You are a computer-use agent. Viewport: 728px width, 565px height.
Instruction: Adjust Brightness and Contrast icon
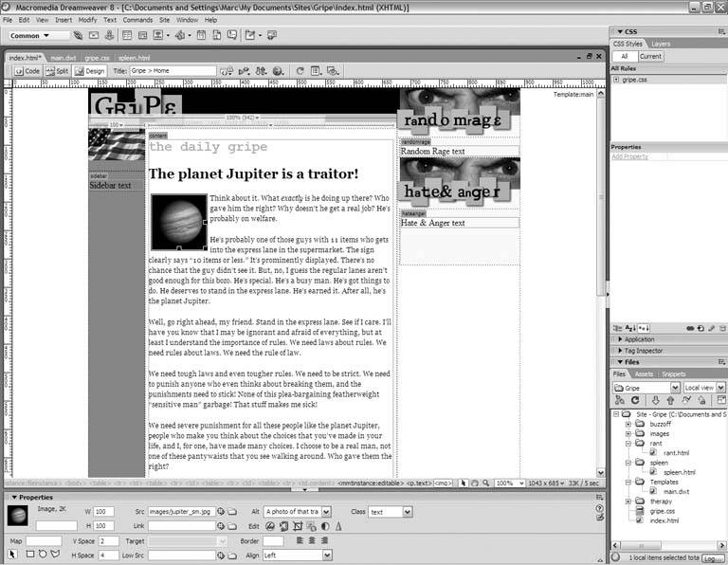click(325, 526)
